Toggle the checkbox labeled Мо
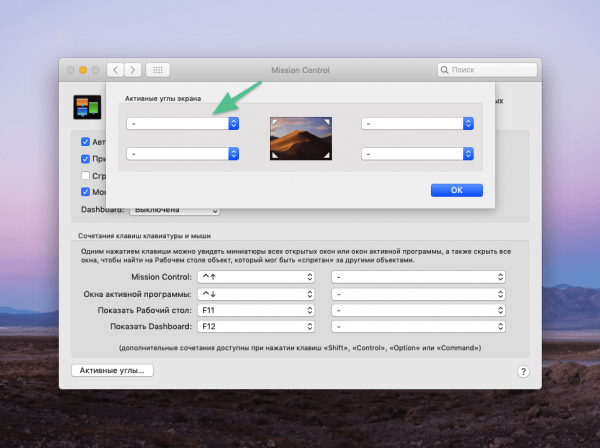Viewport: 600px width, 448px height. 85,192
